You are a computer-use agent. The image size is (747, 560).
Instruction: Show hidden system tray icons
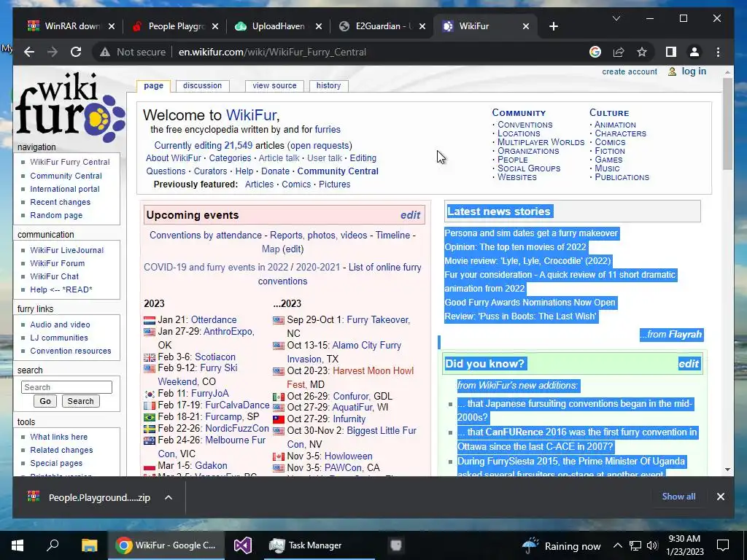click(x=617, y=545)
